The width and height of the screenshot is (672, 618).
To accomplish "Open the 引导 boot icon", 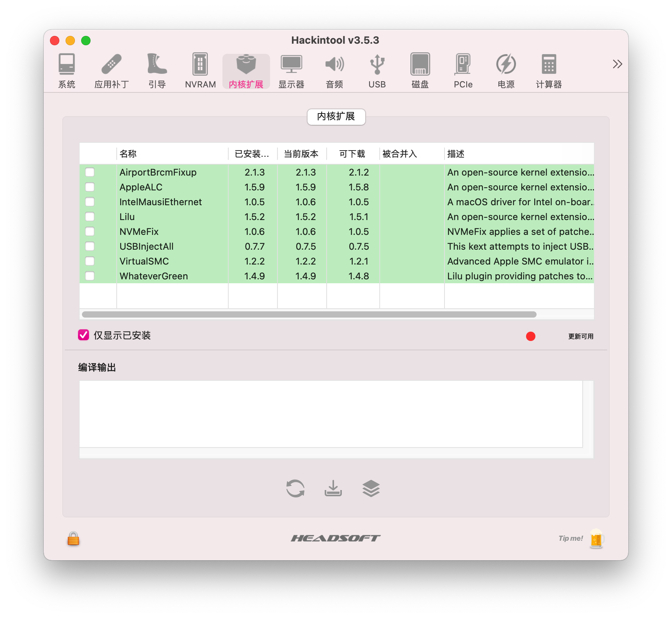I will point(157,71).
